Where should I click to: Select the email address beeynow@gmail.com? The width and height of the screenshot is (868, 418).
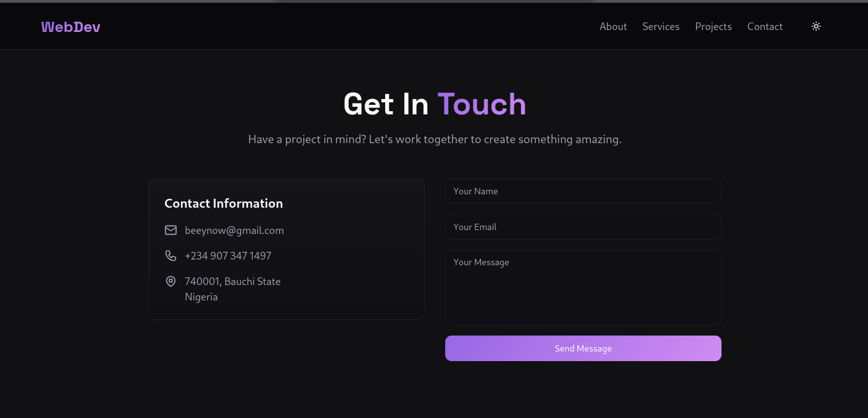tap(234, 231)
